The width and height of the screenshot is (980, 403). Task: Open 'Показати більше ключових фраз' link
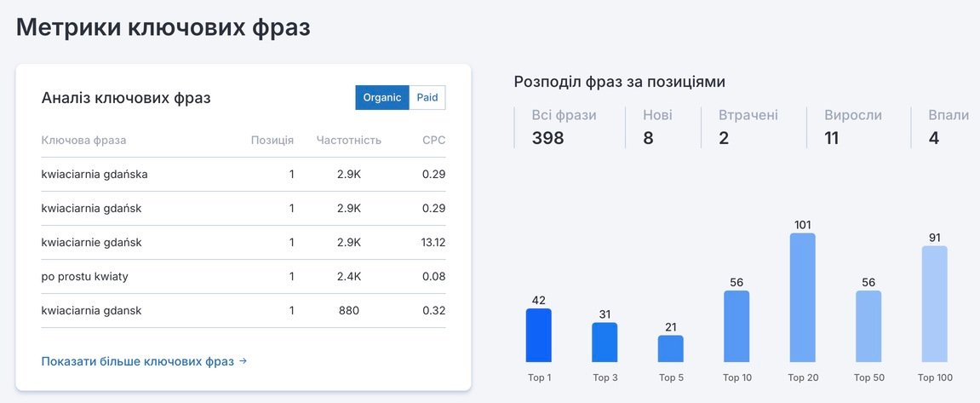[144, 361]
